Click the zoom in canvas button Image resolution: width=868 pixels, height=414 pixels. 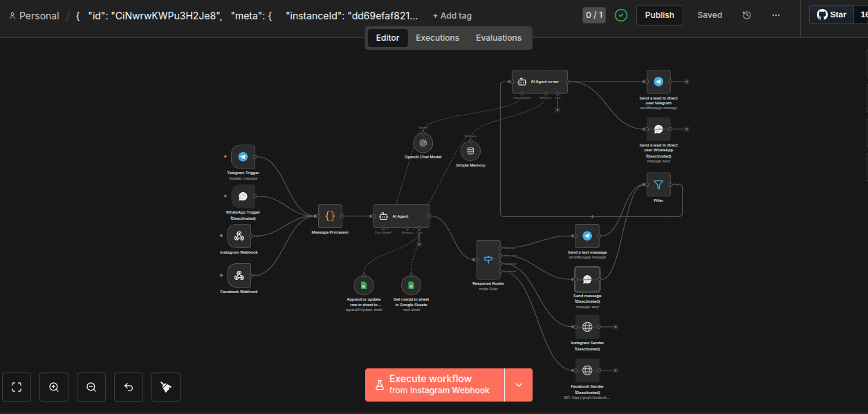[x=54, y=387]
